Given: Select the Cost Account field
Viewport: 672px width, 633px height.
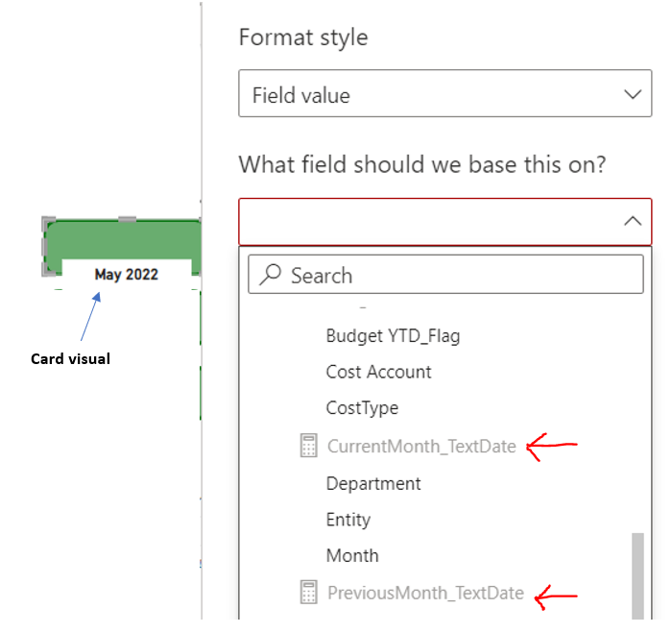Looking at the screenshot, I should [378, 372].
